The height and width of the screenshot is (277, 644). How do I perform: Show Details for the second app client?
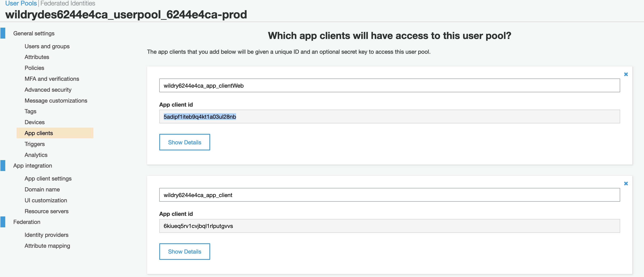tap(185, 252)
